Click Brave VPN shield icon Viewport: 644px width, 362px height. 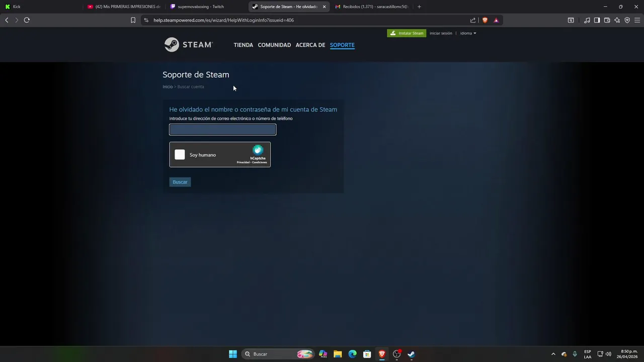[627, 20]
